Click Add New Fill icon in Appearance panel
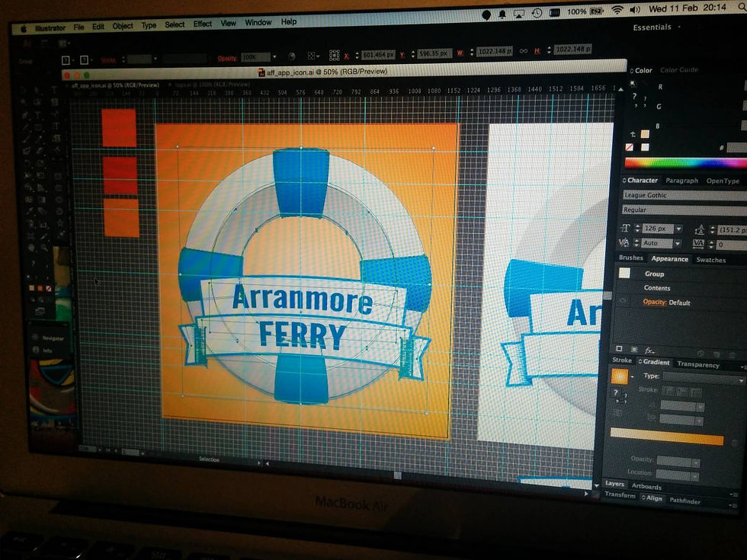The image size is (747, 560). [634, 350]
